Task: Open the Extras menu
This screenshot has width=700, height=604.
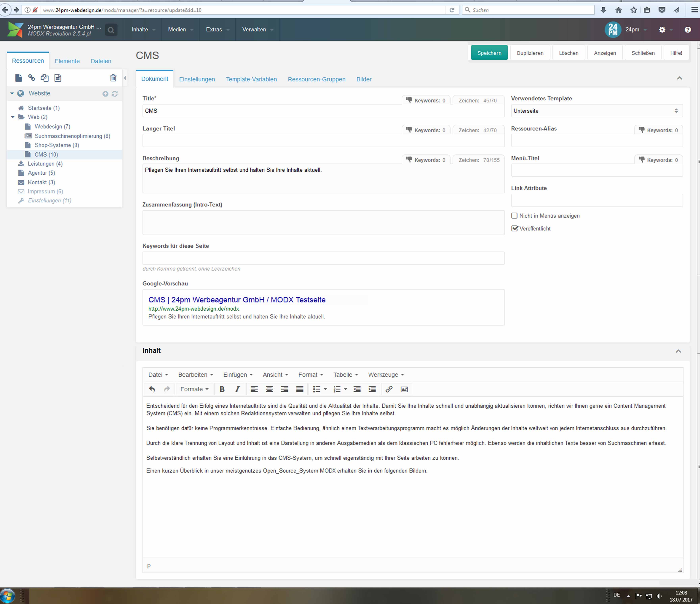Action: pos(218,29)
